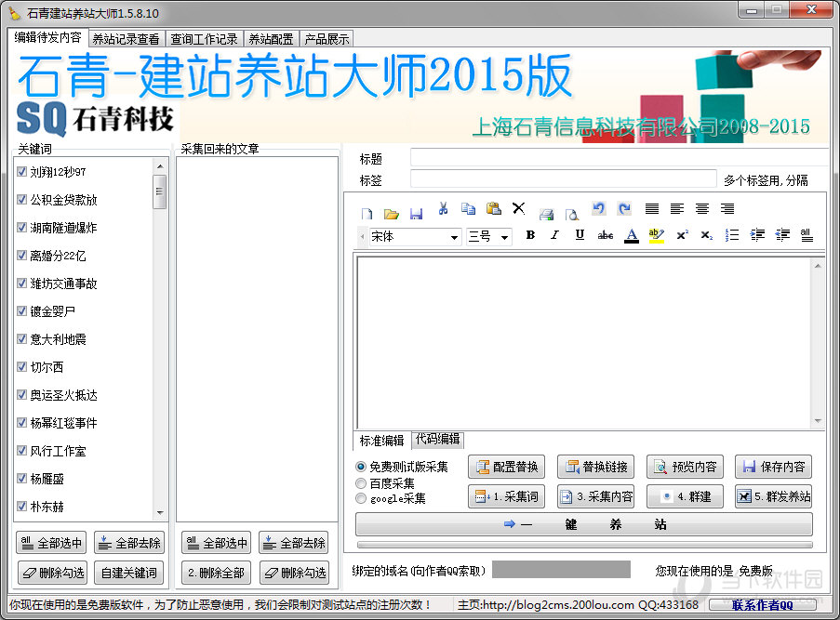Apply left alignment icon
This screenshot has width=840, height=620.
[677, 208]
